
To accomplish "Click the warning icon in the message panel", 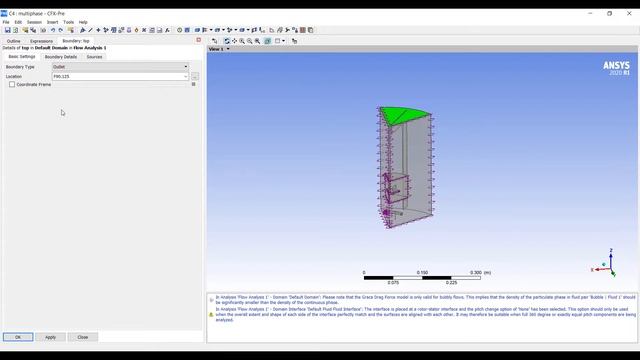I will point(211,315).
